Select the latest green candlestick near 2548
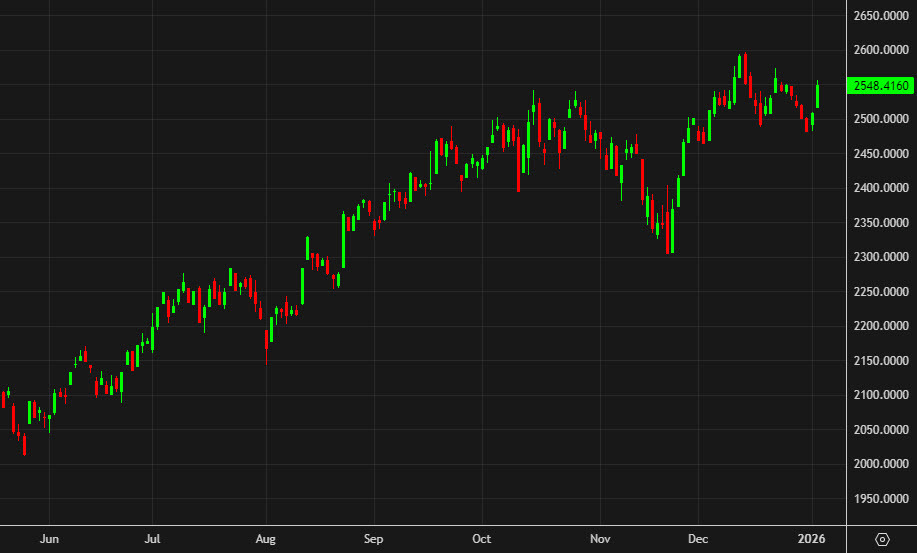This screenshot has width=917, height=553. point(817,96)
